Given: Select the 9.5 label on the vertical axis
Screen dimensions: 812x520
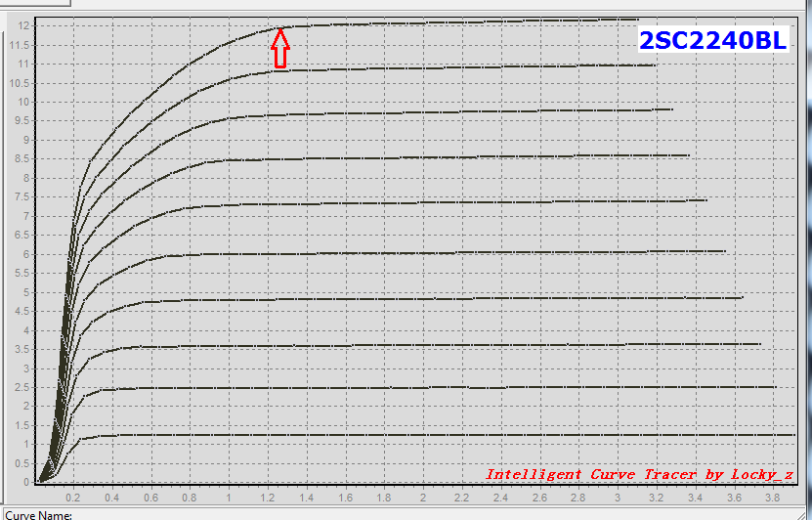Looking at the screenshot, I should coord(23,121).
